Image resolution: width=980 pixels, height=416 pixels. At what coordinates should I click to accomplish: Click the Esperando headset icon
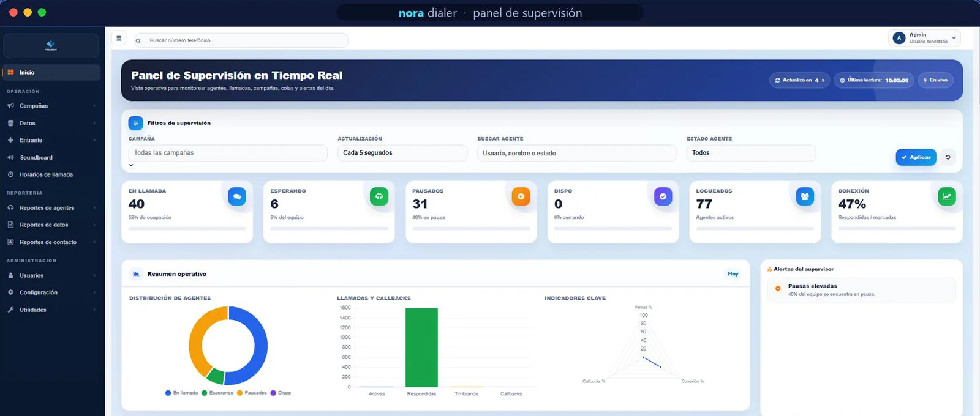click(379, 196)
